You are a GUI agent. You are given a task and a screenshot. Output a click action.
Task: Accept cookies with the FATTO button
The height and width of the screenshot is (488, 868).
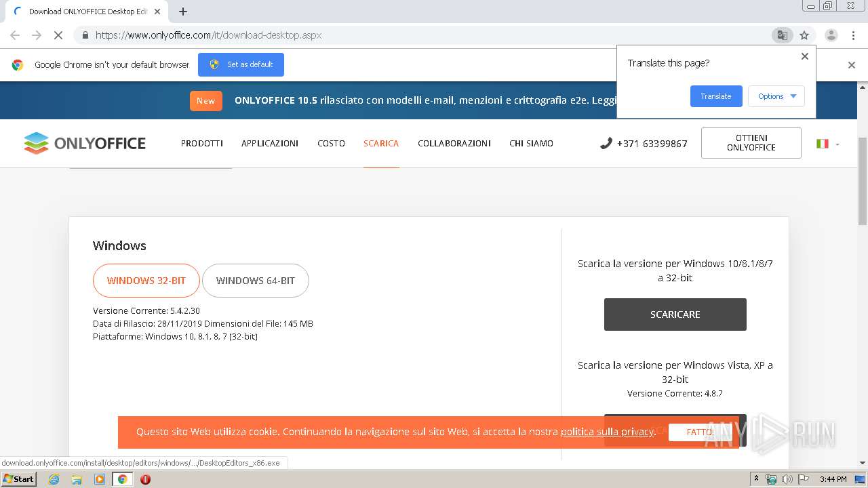(x=700, y=432)
